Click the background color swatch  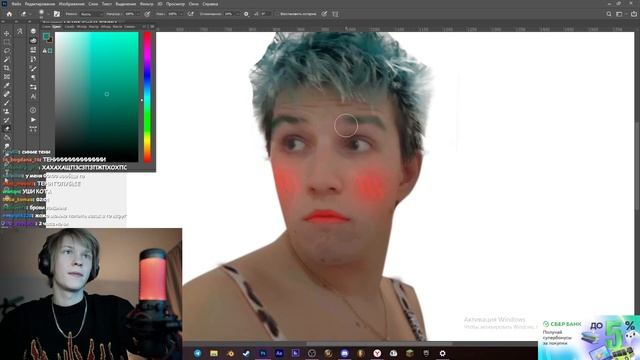(50, 40)
